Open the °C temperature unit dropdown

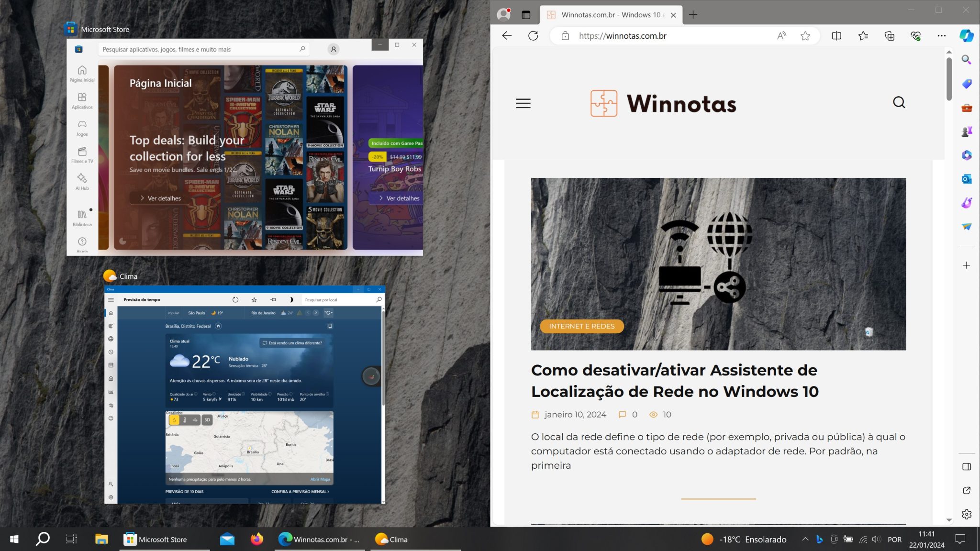point(327,312)
